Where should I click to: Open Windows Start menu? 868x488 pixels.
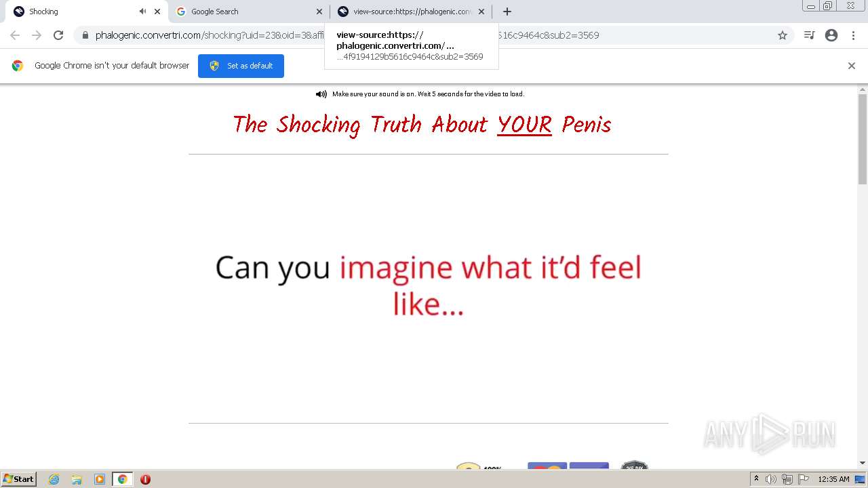point(18,479)
